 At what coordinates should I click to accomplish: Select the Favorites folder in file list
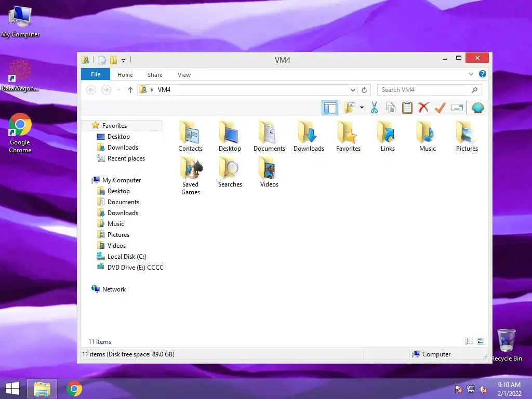click(x=348, y=137)
